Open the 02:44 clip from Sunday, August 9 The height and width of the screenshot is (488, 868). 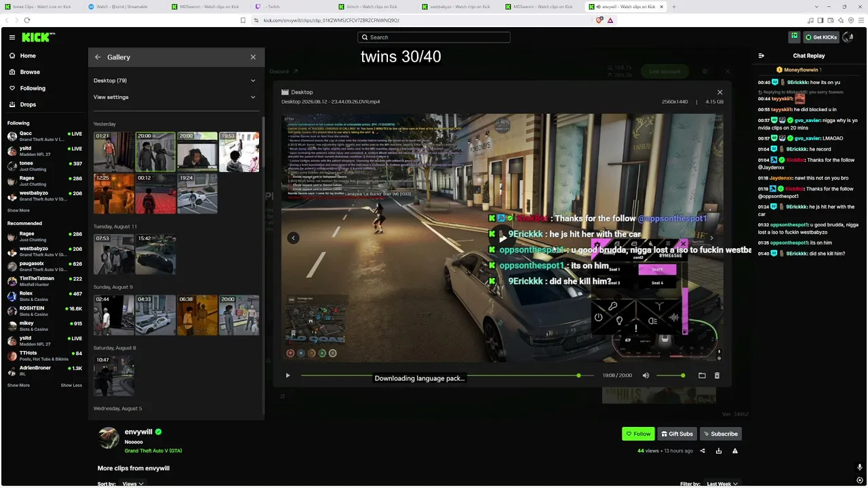point(114,315)
